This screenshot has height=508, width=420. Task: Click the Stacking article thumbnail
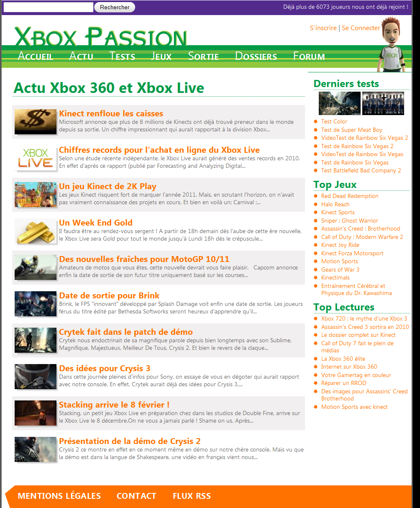pos(36,413)
